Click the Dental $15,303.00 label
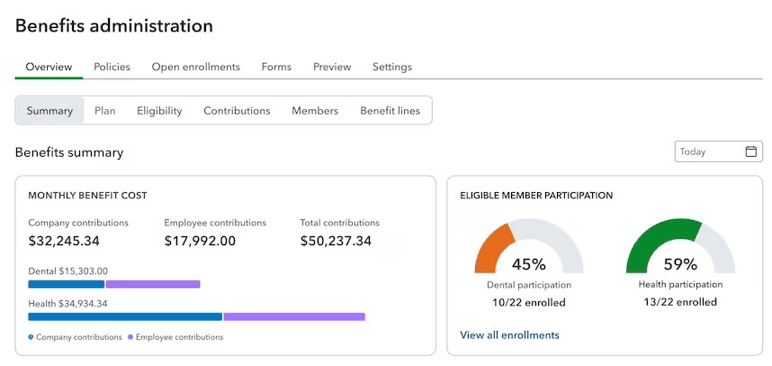 click(x=68, y=271)
